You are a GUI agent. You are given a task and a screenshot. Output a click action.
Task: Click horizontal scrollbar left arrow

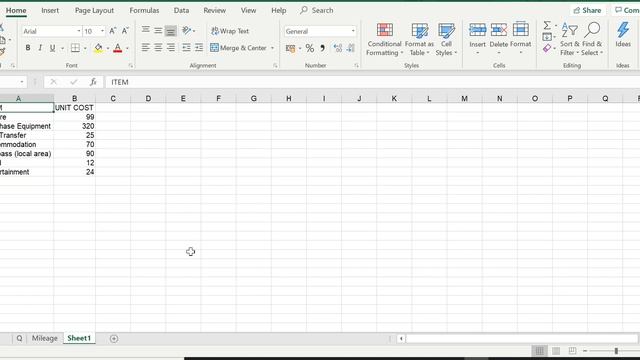401,338
